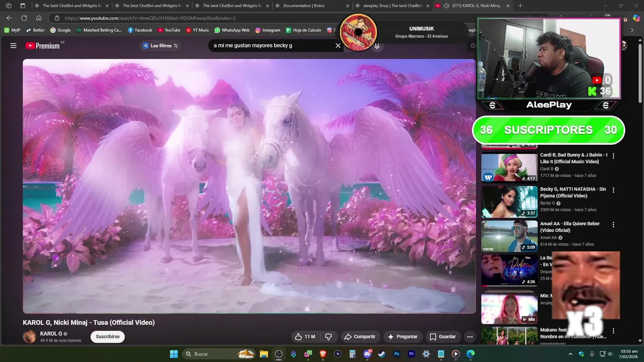Switch to the Documentation | Botrix tab
This screenshot has width=644, height=362.
pyautogui.click(x=312, y=6)
